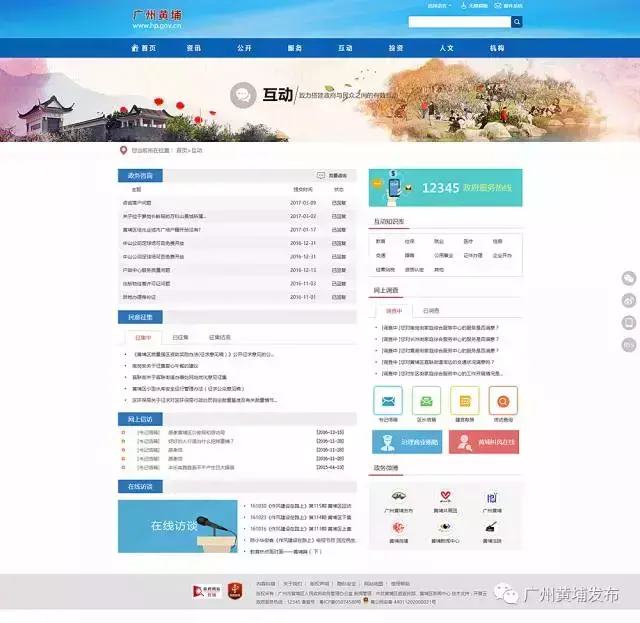The height and width of the screenshot is (623, 640).
Task: Switch to the 已调查 survey tab
Action: point(430,311)
